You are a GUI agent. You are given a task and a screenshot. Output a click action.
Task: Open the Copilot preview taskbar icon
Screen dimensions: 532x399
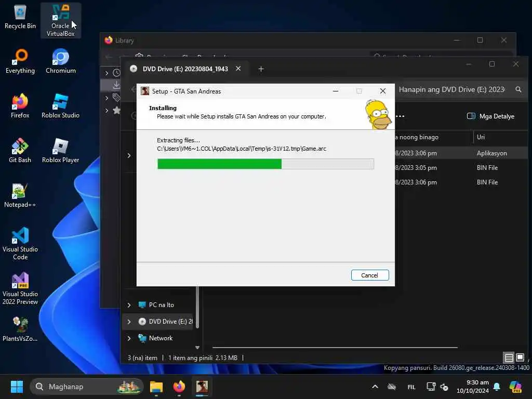(x=515, y=387)
